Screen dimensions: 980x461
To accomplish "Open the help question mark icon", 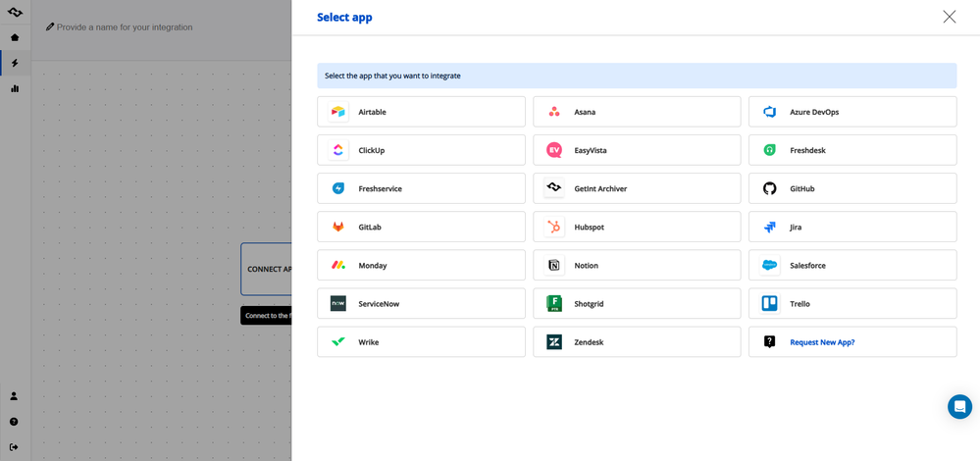I will (15, 422).
